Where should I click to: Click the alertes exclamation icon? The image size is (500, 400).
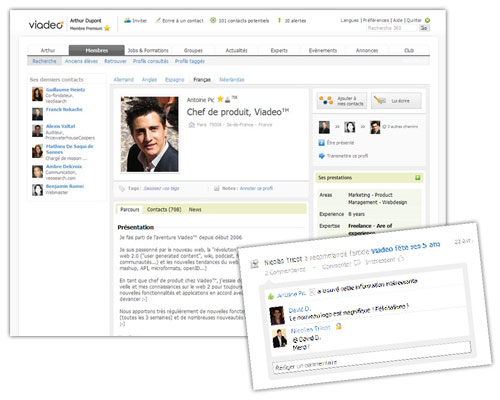click(x=279, y=20)
